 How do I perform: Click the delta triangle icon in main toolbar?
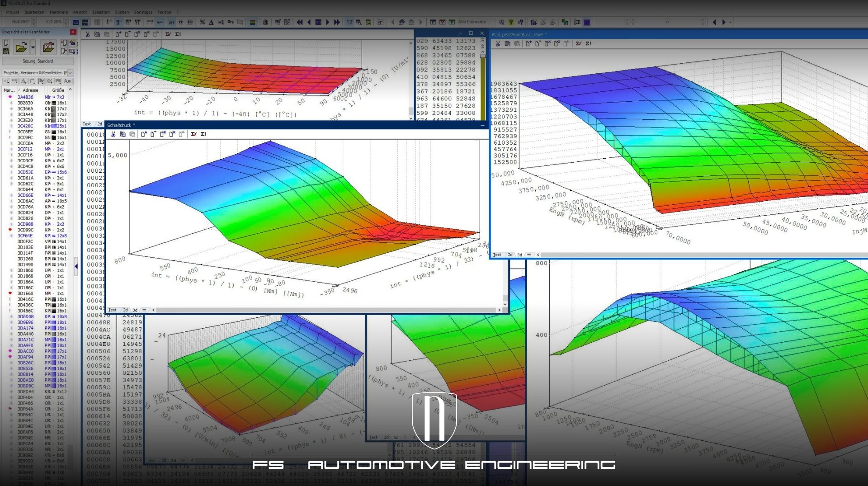point(211,22)
